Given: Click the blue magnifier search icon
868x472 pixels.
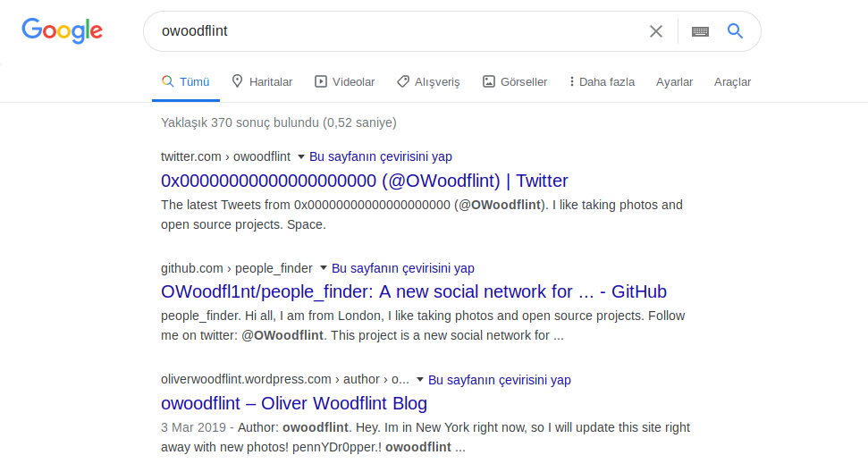Looking at the screenshot, I should click(x=735, y=31).
